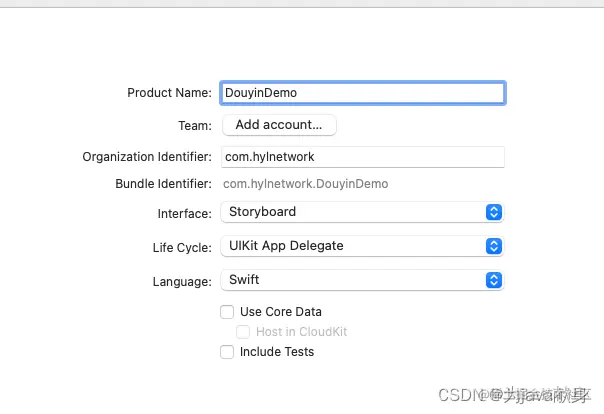Click the Interface popup's blue chevron arrows
Screen dimensions: 604x414
point(493,212)
